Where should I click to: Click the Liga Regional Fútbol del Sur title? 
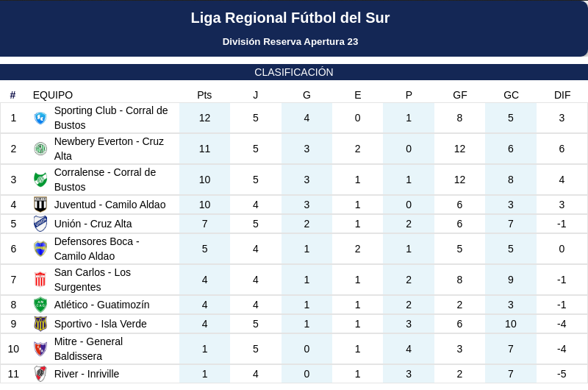(290, 18)
